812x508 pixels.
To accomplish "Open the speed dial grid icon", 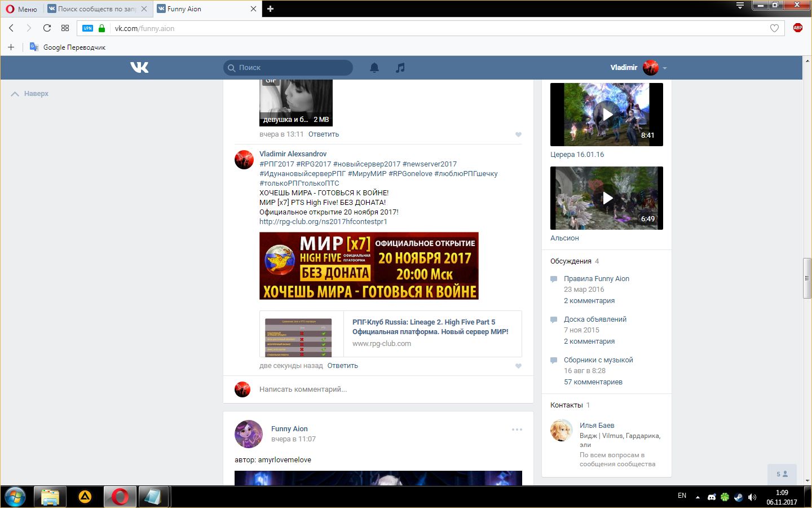I will 65,28.
